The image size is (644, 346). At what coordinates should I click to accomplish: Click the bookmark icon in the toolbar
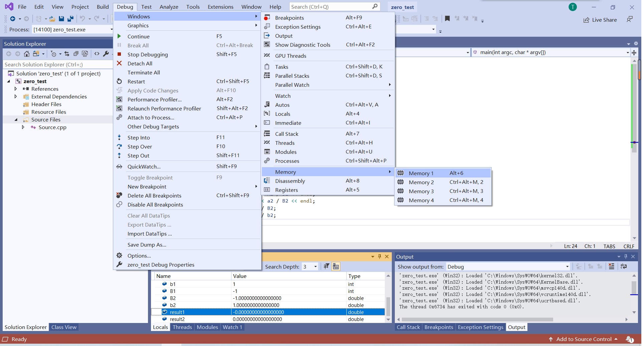click(447, 19)
